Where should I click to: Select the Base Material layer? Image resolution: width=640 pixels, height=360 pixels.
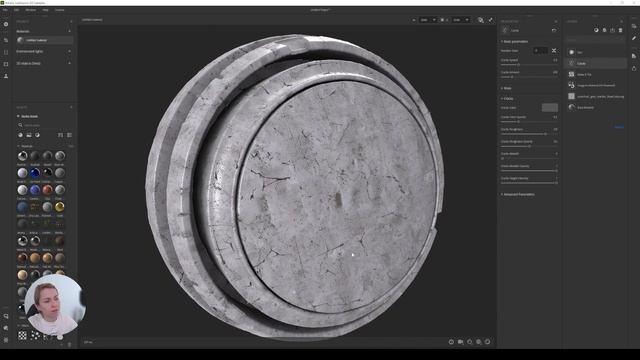[595, 107]
